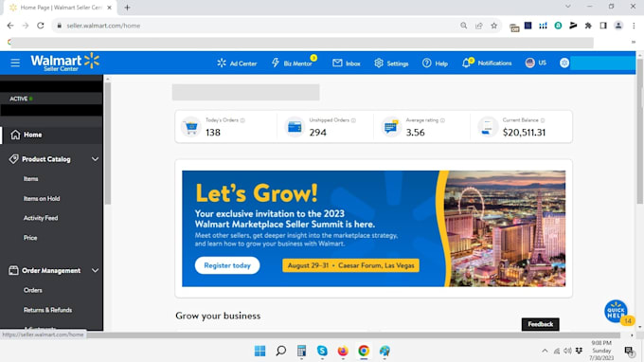
Task: Open Skype from the taskbar
Action: [x=322, y=351]
